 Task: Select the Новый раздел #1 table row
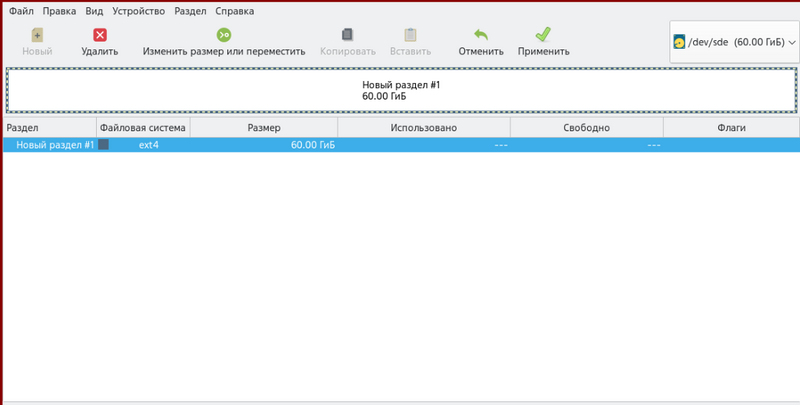[x=55, y=145]
